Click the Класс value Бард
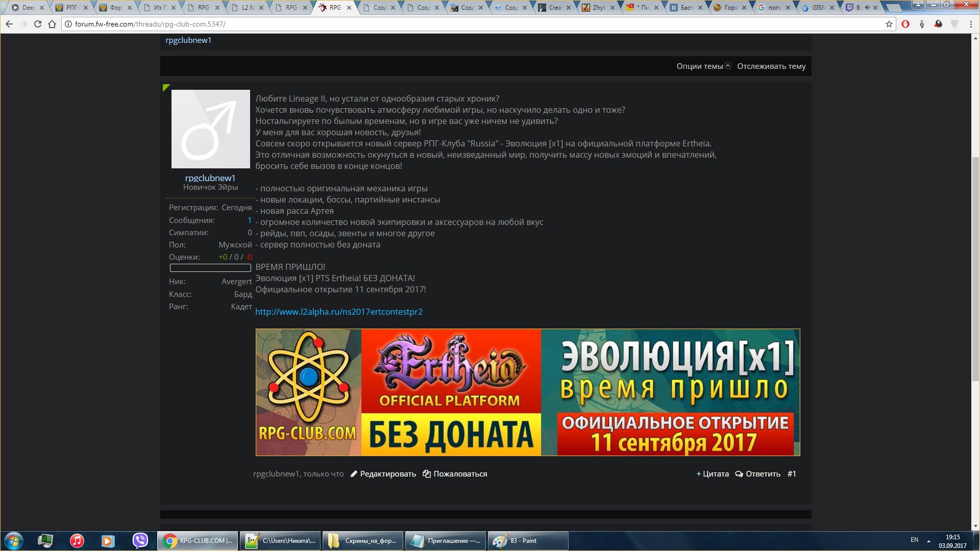This screenshot has height=551, width=980. 243,294
